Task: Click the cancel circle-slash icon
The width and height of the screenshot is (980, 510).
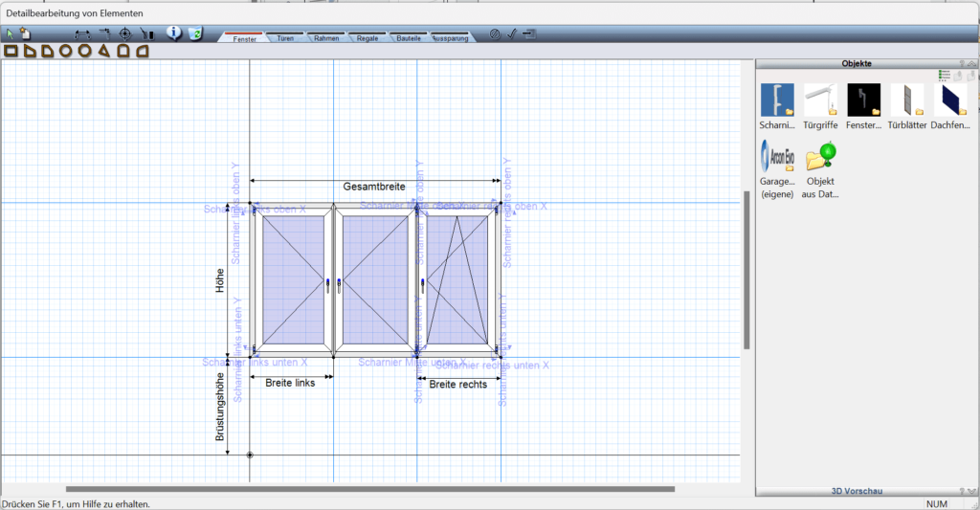Action: pos(495,33)
